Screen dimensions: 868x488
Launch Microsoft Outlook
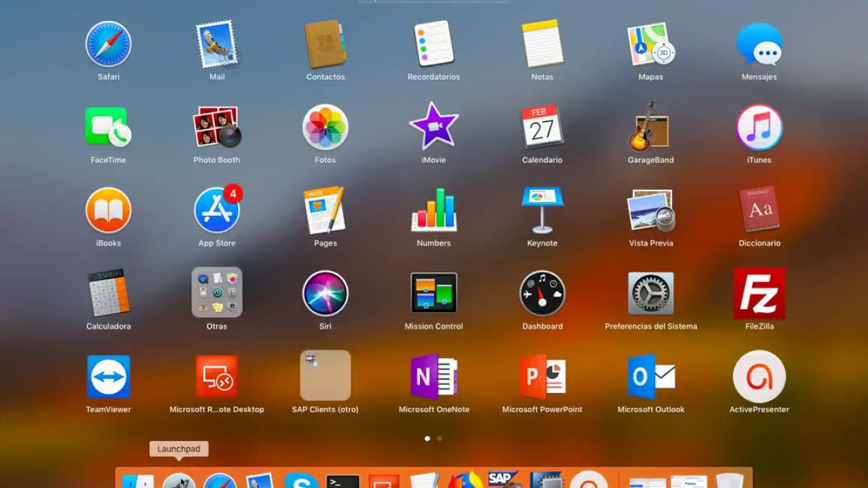651,376
